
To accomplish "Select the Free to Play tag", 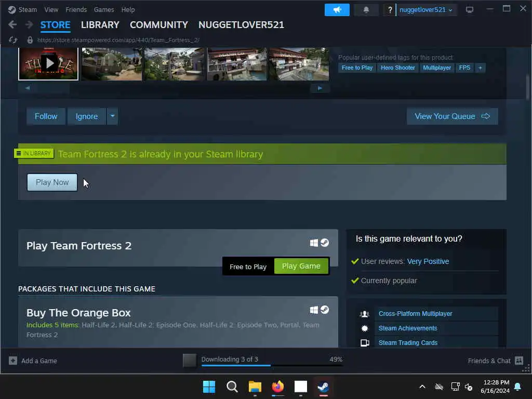I will (x=357, y=68).
